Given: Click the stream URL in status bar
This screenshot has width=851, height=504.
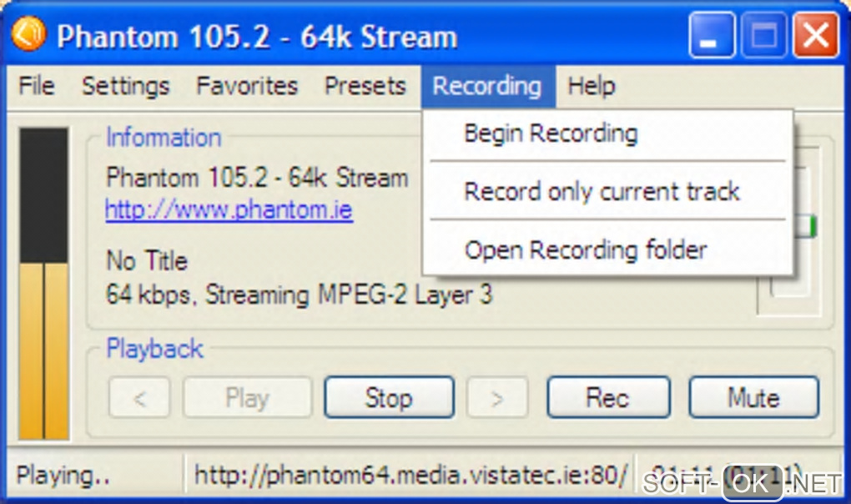Looking at the screenshot, I should coord(411,476).
